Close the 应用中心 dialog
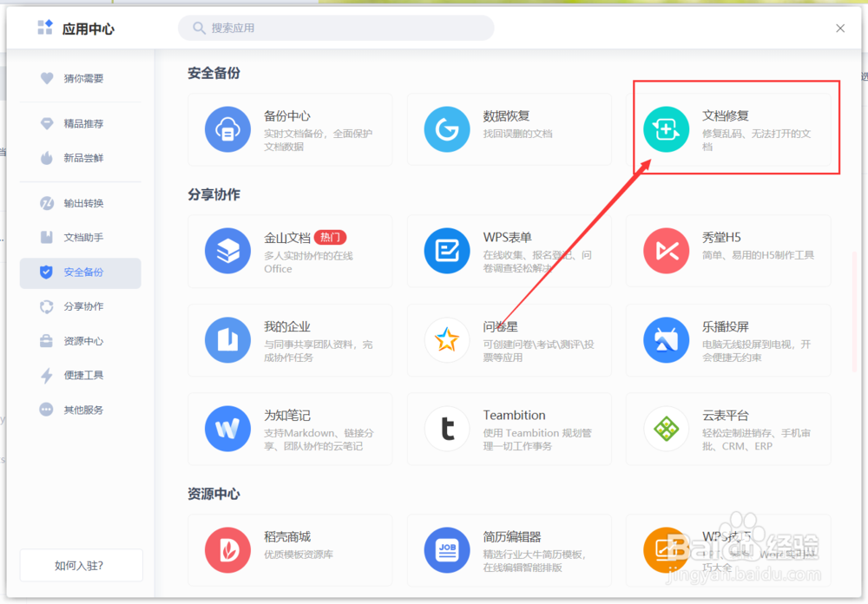The width and height of the screenshot is (868, 604). pos(839,29)
